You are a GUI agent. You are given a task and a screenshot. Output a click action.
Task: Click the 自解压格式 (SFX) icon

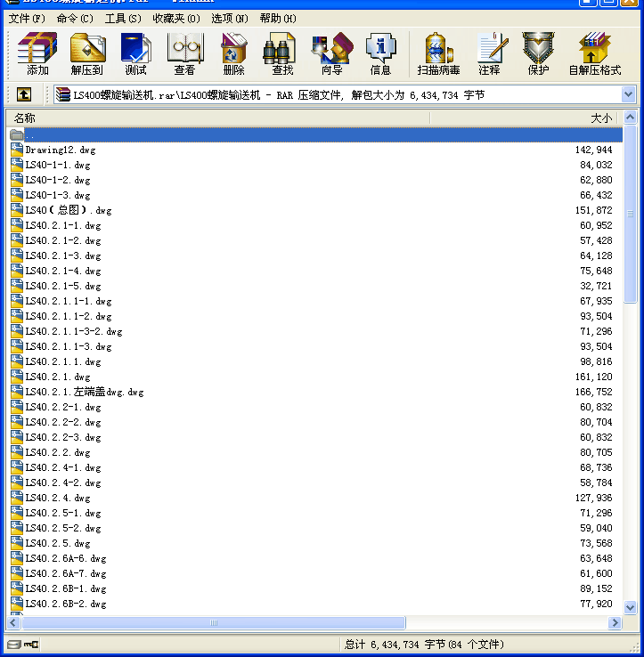coord(595,54)
